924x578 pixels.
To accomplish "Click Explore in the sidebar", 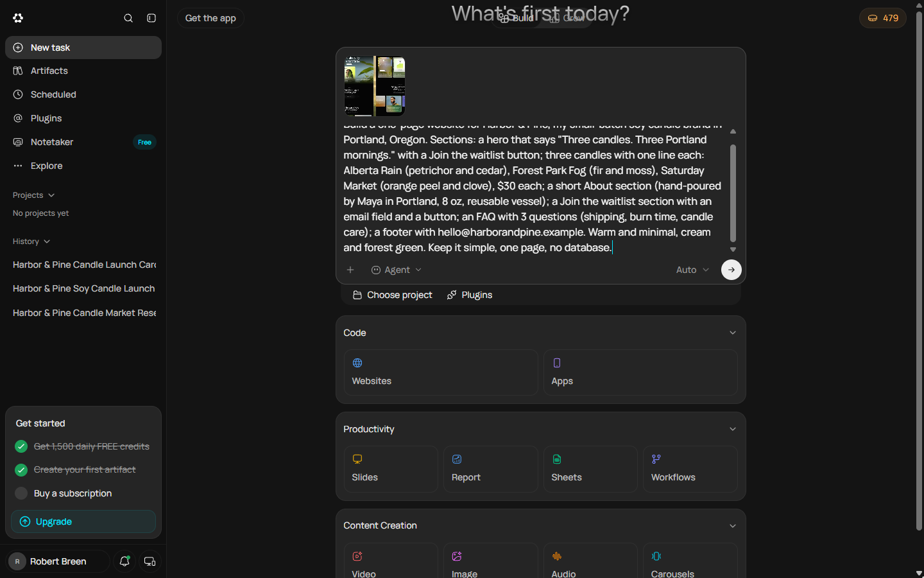I will coord(83,166).
